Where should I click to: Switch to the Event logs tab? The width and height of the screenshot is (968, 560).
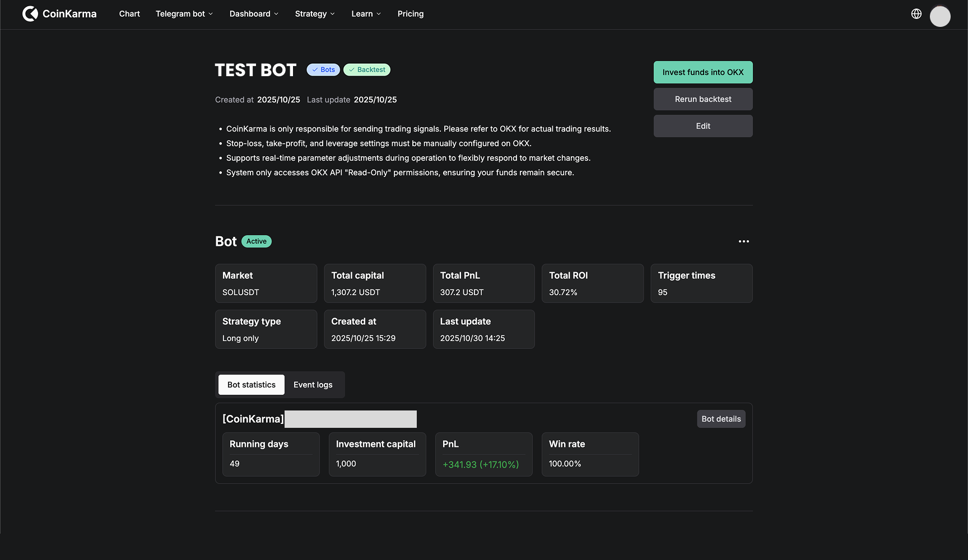point(313,385)
